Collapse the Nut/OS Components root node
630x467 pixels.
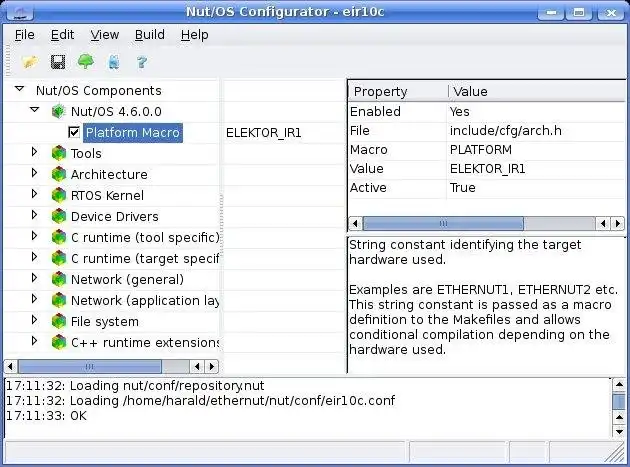[19, 89]
